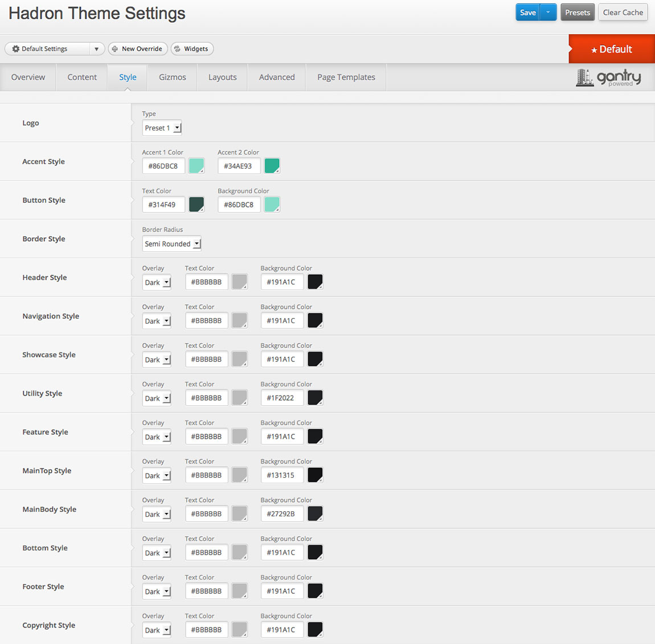Click the MainBody Background Color field #27292B

282,513
